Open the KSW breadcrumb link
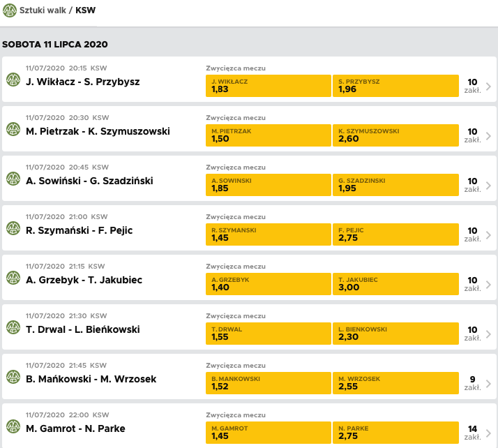Image resolution: width=498 pixels, height=448 pixels. point(86,10)
